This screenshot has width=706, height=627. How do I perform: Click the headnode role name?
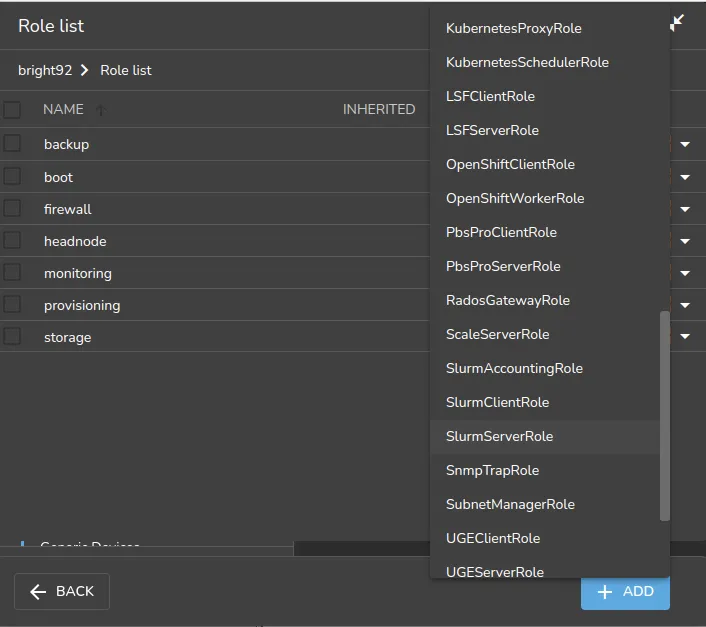75,241
